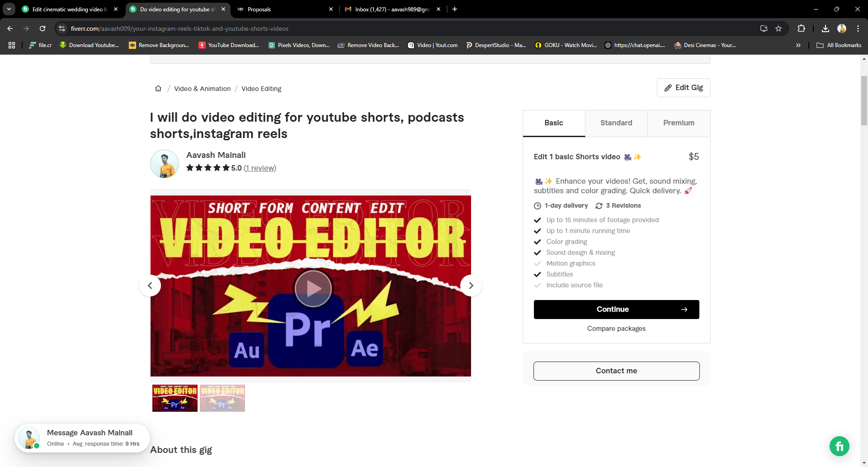Open the Chrome three-dot menu
This screenshot has height=467, width=868.
(858, 29)
